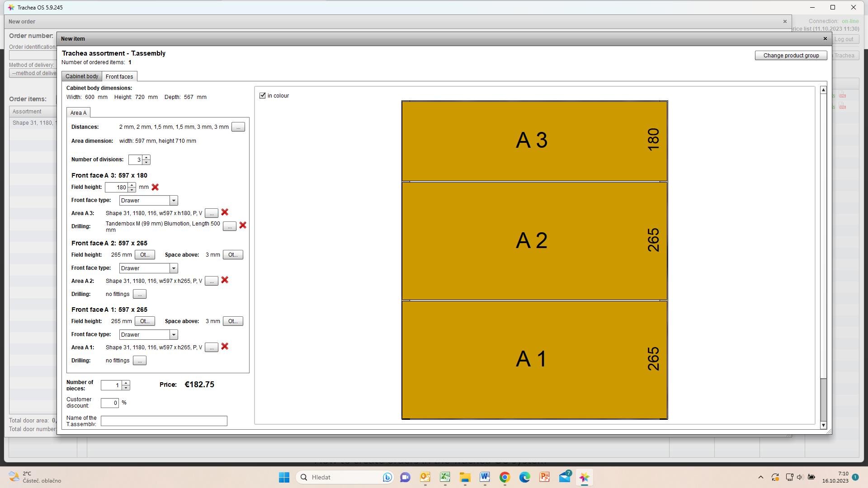Open Outlook from the taskbar

pyautogui.click(x=425, y=477)
